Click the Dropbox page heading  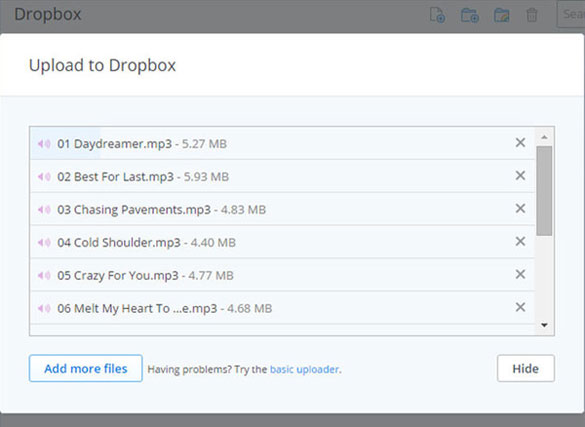coord(48,14)
